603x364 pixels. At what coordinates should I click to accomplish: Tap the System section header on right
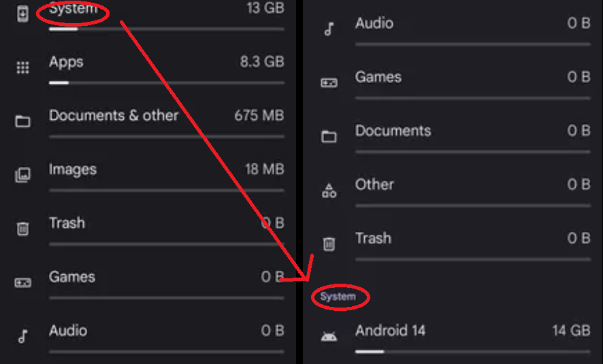click(x=338, y=297)
